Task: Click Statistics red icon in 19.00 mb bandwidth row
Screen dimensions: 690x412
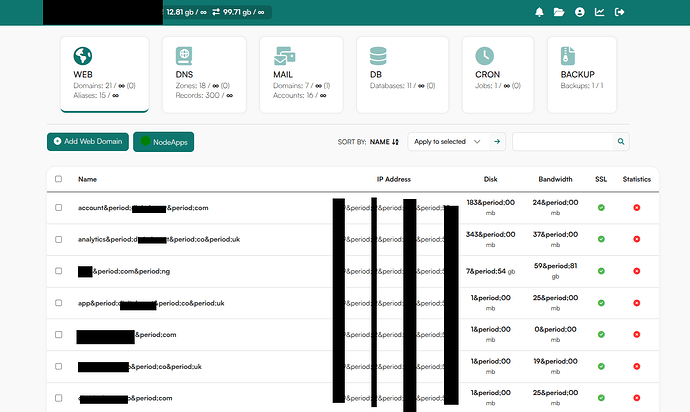Action: pyautogui.click(x=636, y=366)
